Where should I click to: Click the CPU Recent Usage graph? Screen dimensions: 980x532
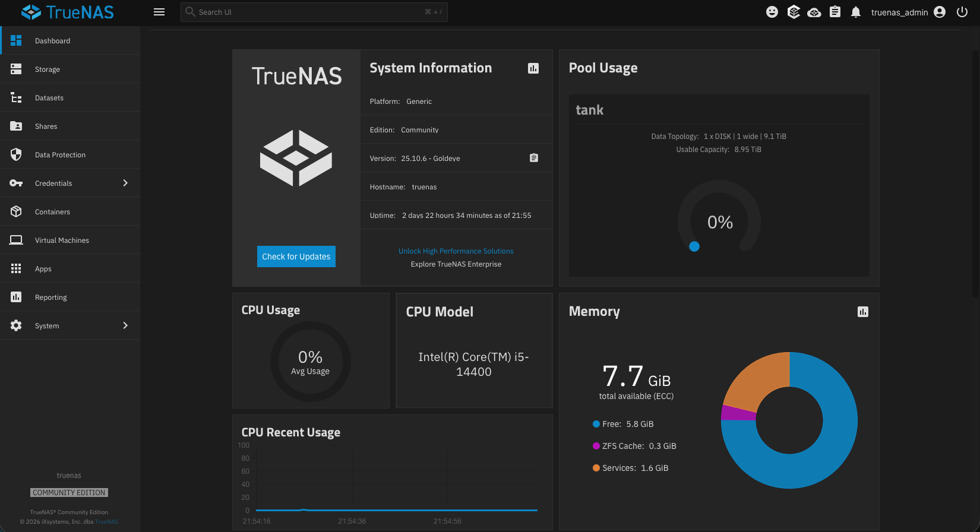(397, 478)
